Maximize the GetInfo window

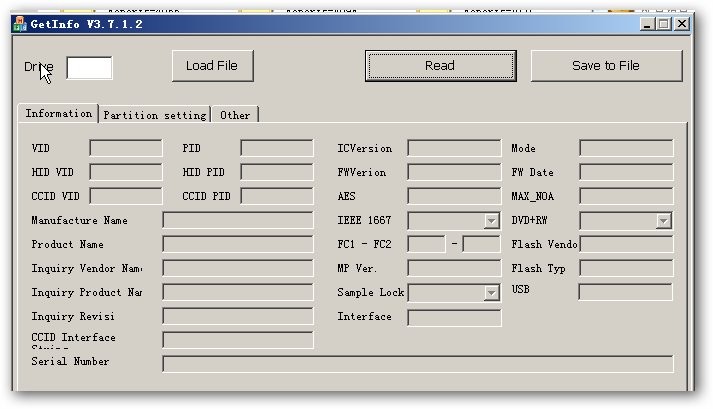pos(664,24)
